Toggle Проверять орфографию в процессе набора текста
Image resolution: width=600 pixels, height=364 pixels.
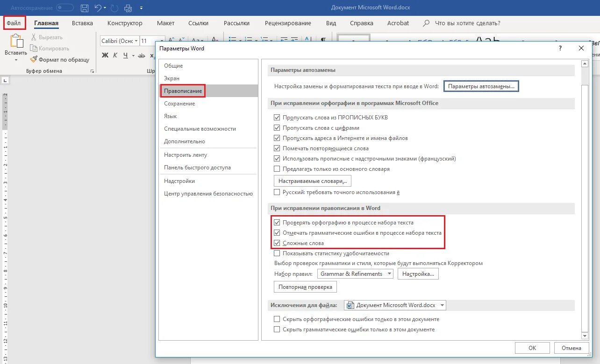277,223
